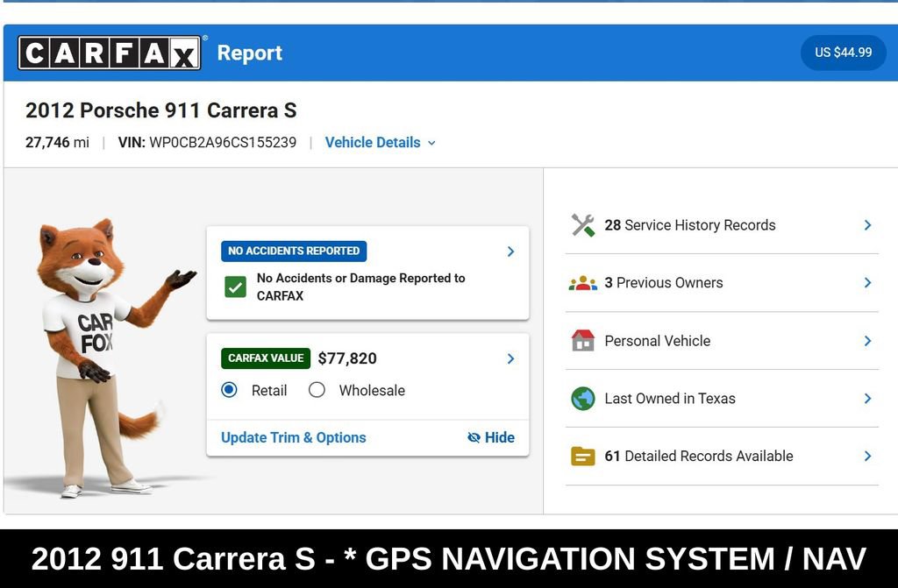
Task: Click the 2012 Porsche 911 Carrera S title
Action: pyautogui.click(x=161, y=110)
